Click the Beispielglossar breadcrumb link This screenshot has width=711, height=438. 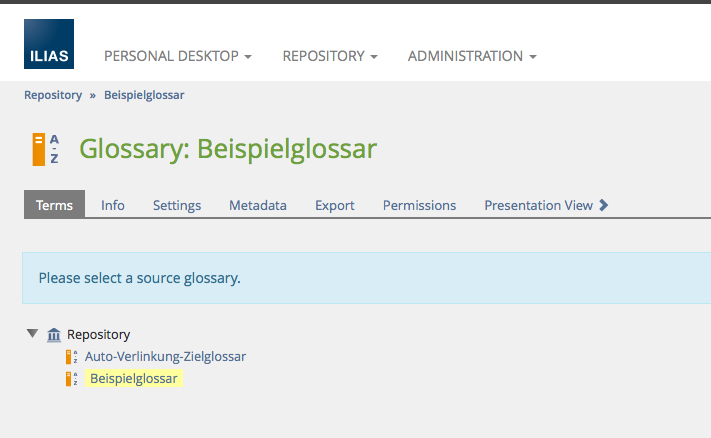point(144,95)
